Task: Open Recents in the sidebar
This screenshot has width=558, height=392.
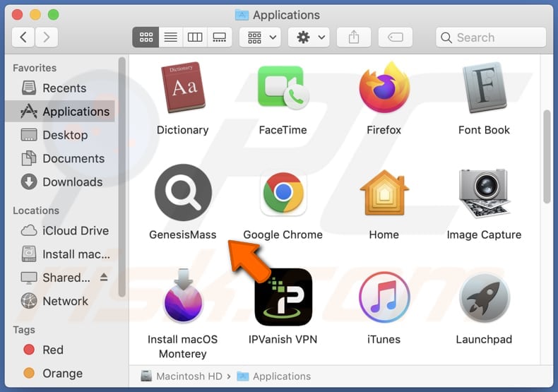Action: [x=60, y=88]
